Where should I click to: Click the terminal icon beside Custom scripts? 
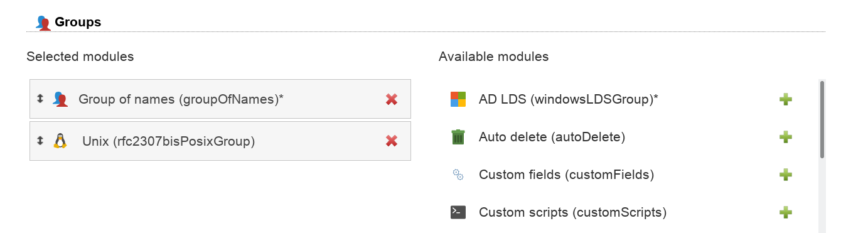point(458,212)
